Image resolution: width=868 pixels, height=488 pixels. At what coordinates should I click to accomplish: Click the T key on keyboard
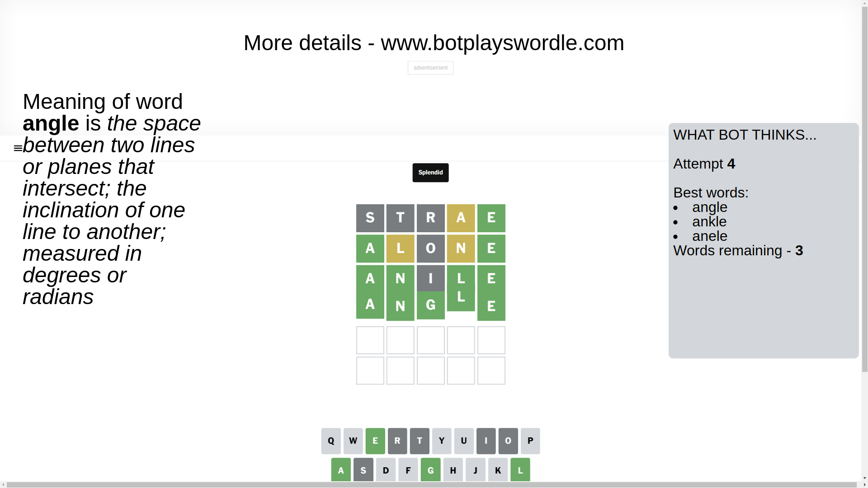(x=420, y=441)
